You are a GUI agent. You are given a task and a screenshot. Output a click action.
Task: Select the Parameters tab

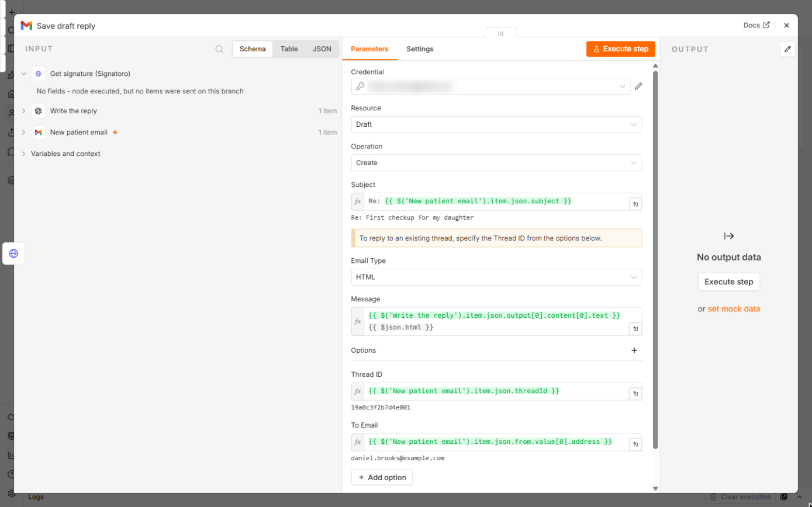click(x=369, y=49)
